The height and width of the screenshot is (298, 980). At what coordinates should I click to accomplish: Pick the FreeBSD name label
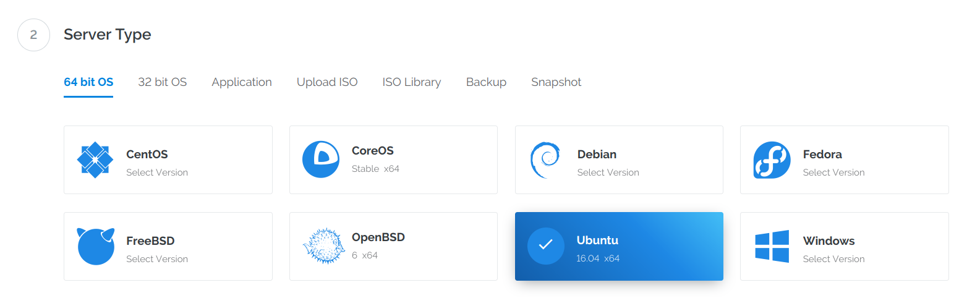[150, 241]
